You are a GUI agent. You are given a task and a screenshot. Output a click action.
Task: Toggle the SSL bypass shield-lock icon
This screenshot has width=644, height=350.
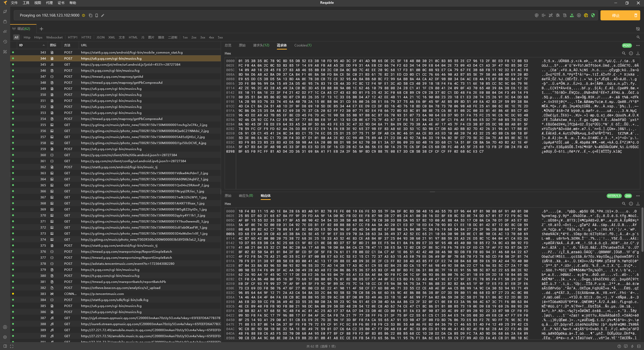tap(537, 15)
